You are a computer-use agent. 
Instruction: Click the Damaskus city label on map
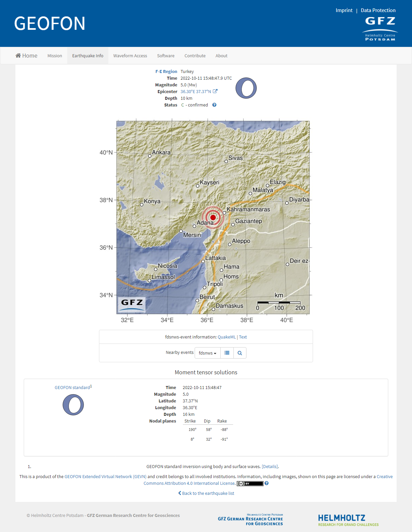[x=229, y=306]
